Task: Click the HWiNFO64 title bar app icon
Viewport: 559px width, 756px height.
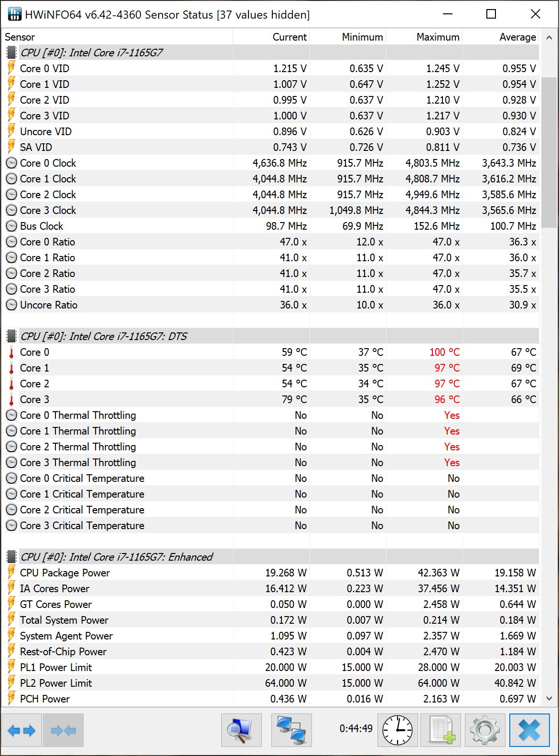Action: click(14, 14)
